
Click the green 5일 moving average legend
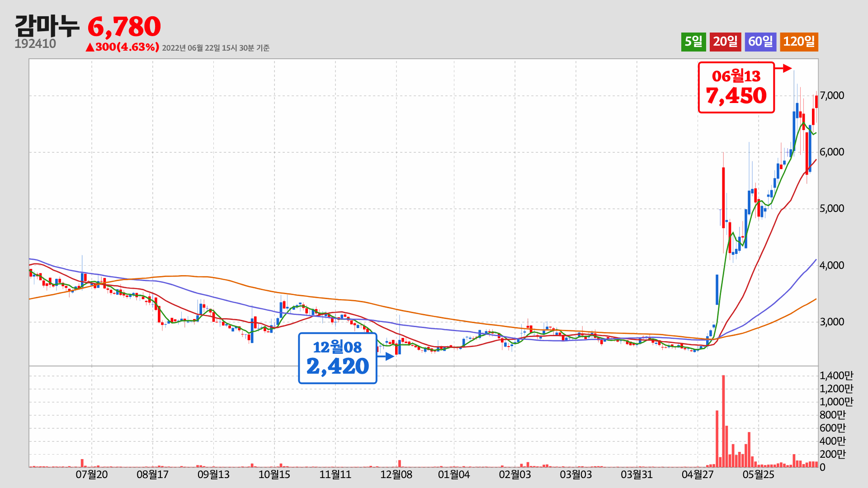coord(693,42)
